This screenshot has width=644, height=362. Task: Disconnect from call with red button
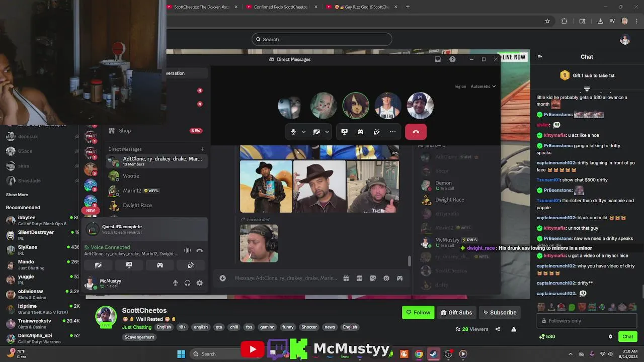click(416, 132)
